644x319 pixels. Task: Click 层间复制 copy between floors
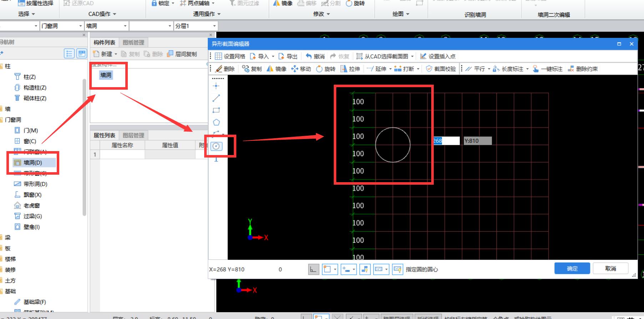(x=182, y=54)
